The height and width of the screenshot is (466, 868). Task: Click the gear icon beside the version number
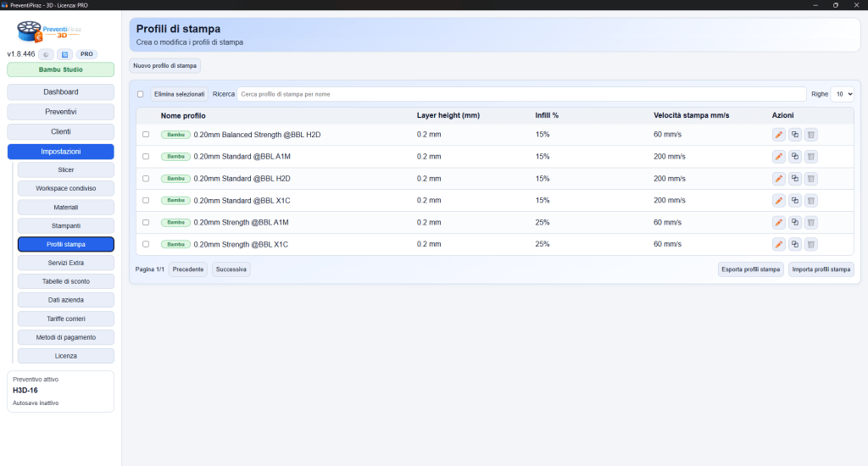[47, 54]
